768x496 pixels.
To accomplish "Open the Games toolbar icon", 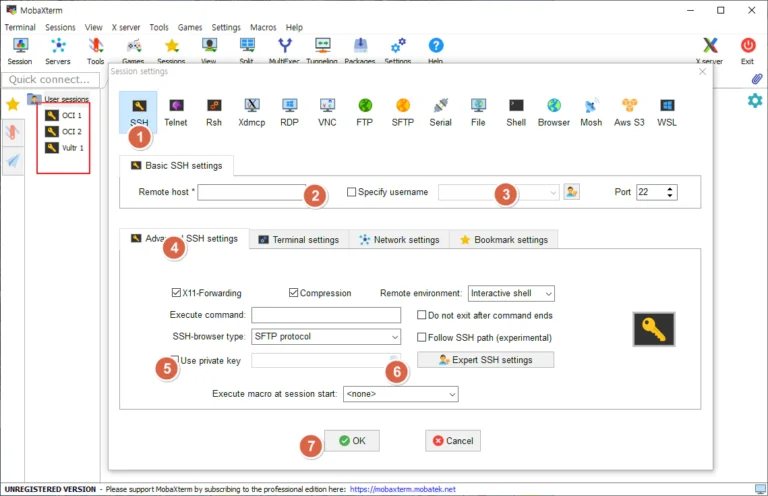I will [x=133, y=51].
